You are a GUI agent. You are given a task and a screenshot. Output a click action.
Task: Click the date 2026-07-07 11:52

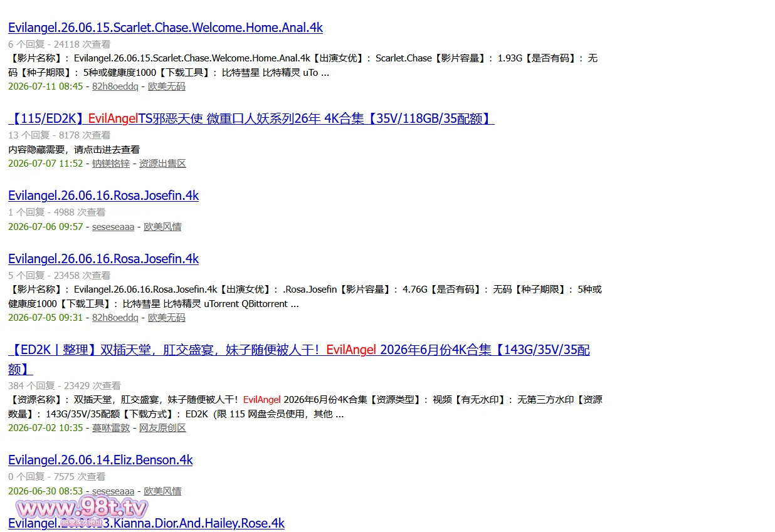(x=45, y=164)
